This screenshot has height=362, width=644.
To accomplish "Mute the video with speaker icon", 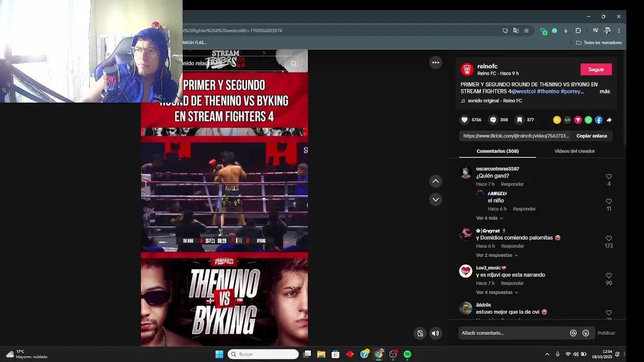I will tap(436, 333).
